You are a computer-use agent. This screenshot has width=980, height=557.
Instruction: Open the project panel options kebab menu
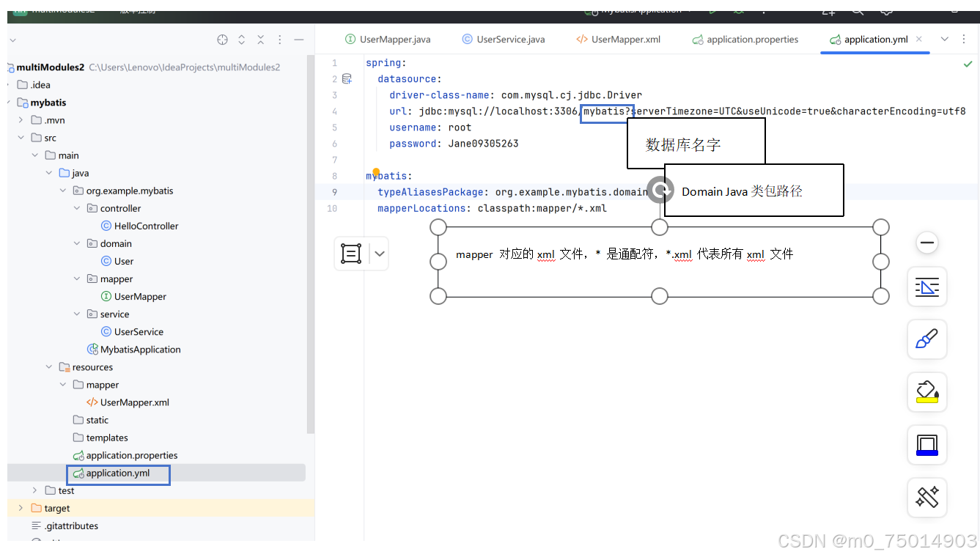tap(280, 40)
